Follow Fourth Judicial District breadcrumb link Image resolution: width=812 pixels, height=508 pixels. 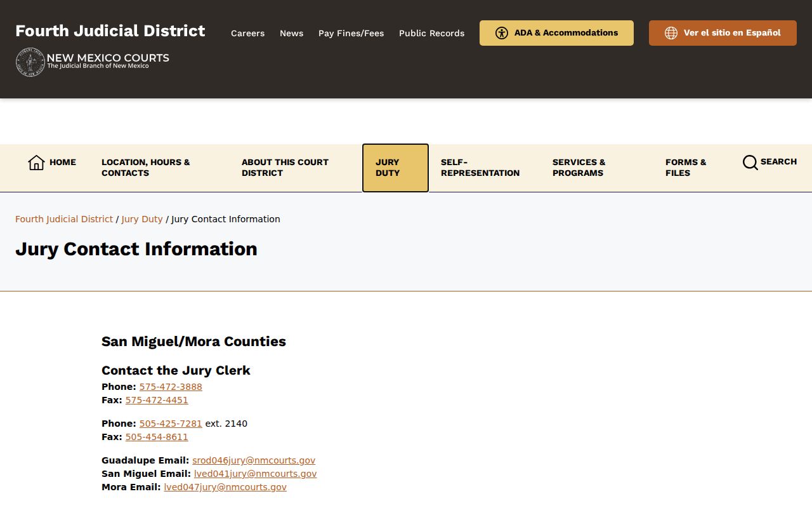pyautogui.click(x=64, y=219)
